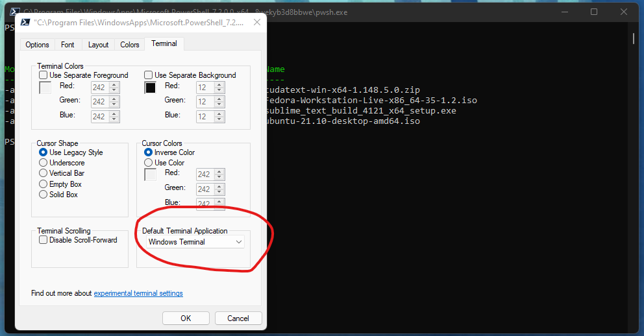Click the cursor color Green value field
Viewport: 644px width, 336px height.
pyautogui.click(x=206, y=189)
